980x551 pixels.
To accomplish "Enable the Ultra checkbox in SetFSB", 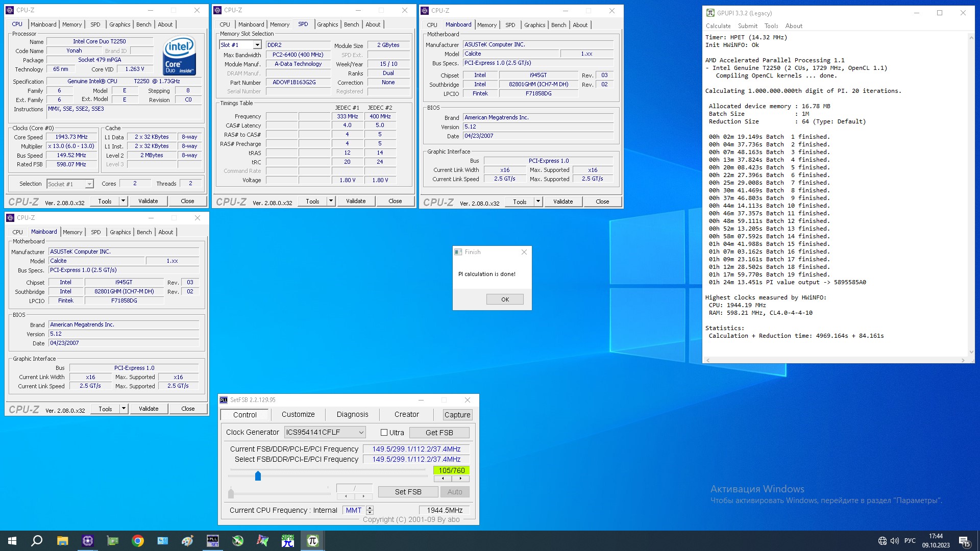I will pos(384,433).
